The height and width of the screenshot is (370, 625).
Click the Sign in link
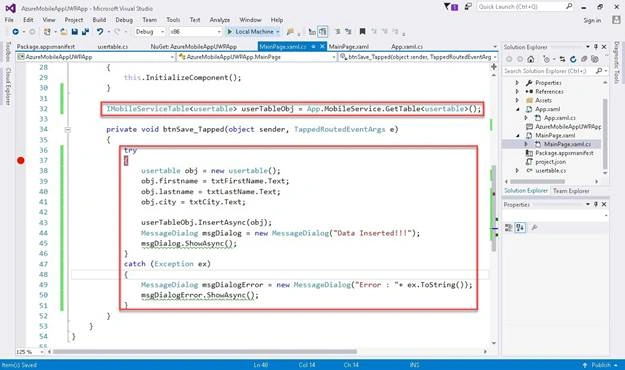tap(592, 20)
